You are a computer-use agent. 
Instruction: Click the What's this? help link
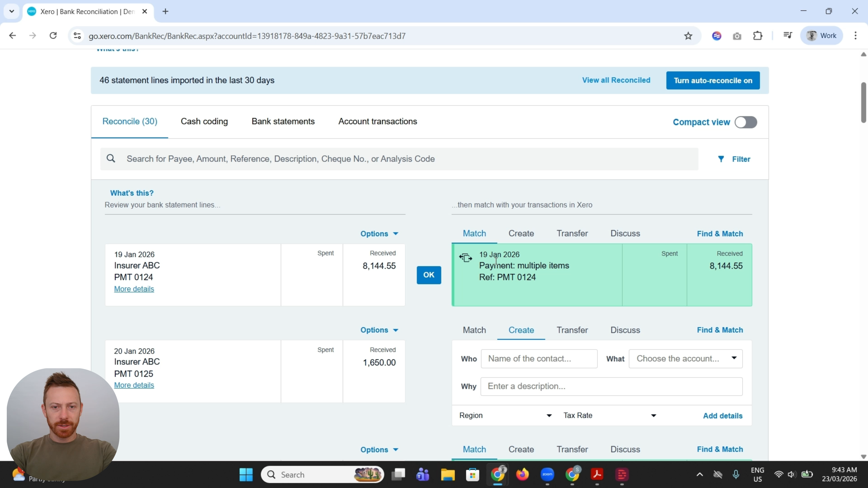pyautogui.click(x=132, y=193)
